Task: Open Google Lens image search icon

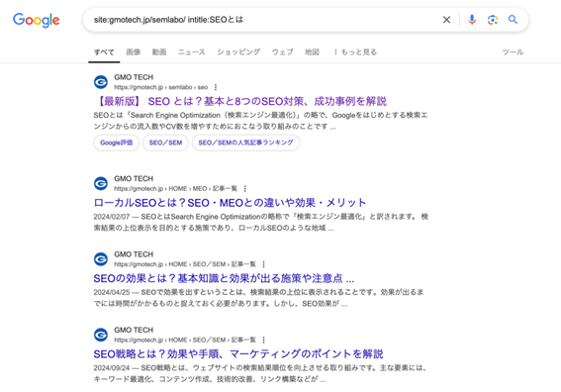Action: (493, 20)
